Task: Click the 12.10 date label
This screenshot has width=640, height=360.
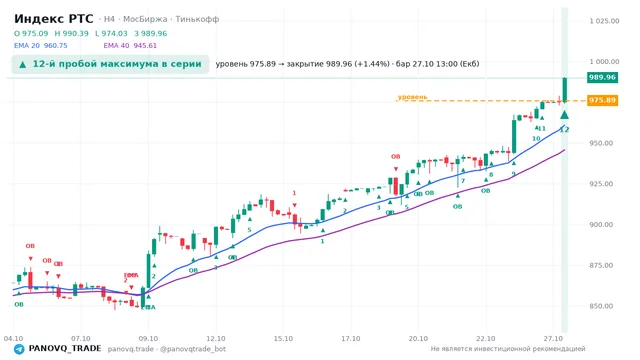Action: [216, 339]
